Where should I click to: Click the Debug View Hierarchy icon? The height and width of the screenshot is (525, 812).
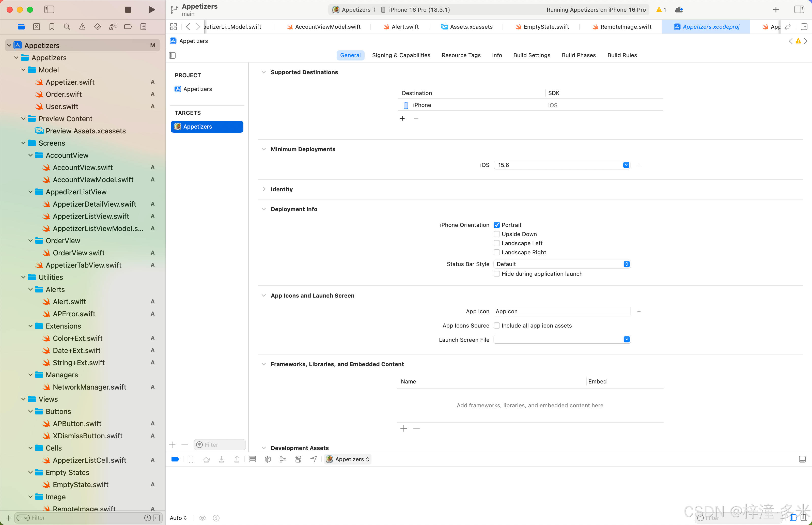268,459
